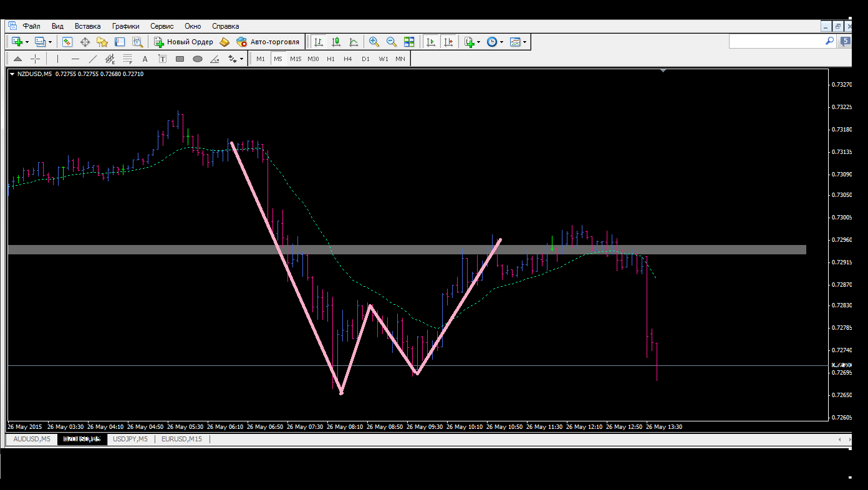Select the rectangle shape tool
The image size is (868, 490).
(180, 59)
